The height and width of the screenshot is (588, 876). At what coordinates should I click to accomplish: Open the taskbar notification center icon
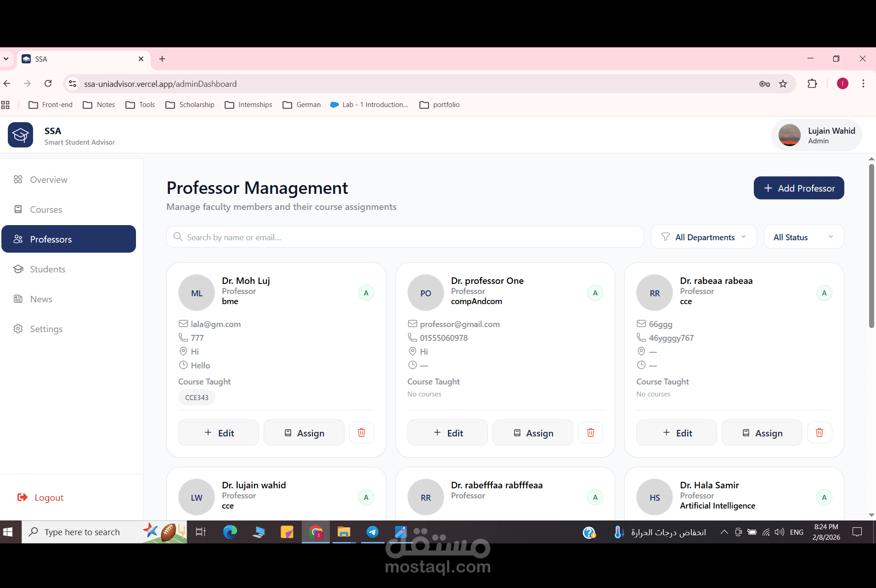(857, 532)
